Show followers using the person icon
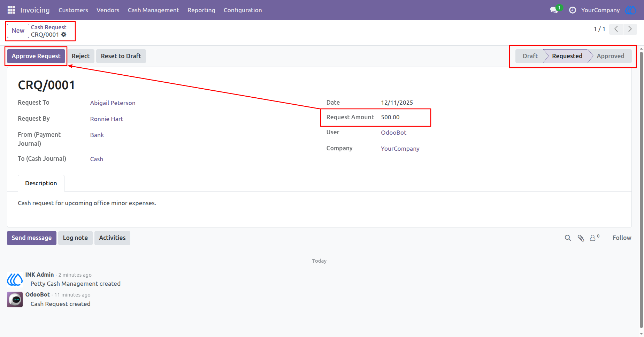The image size is (644, 337). [x=595, y=238]
